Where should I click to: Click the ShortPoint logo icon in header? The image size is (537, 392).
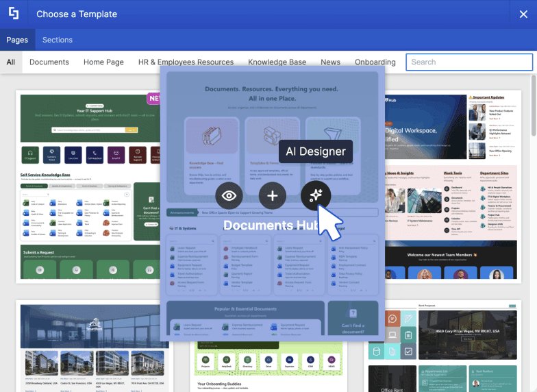click(x=14, y=14)
